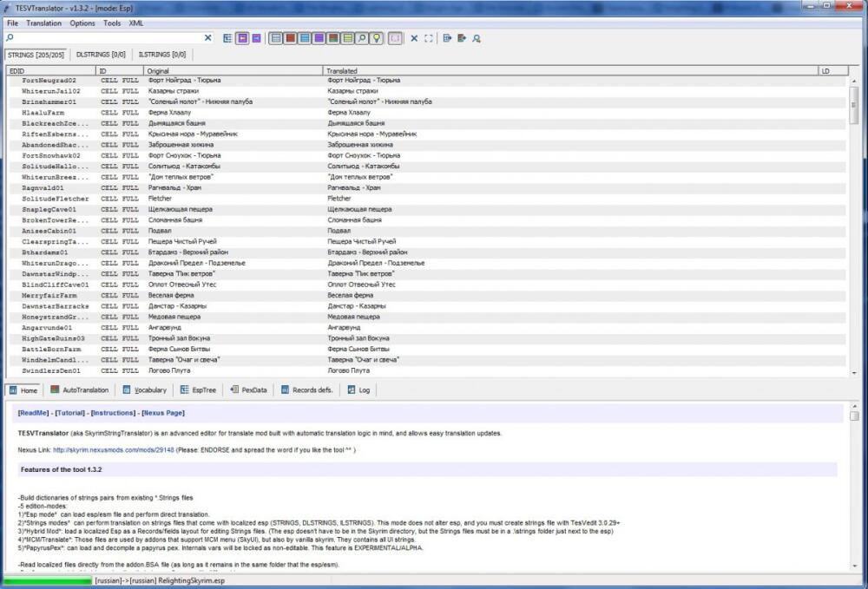Viewport: 868px width, 589px height.
Task: Open the Records defs. tab
Action: click(x=306, y=389)
